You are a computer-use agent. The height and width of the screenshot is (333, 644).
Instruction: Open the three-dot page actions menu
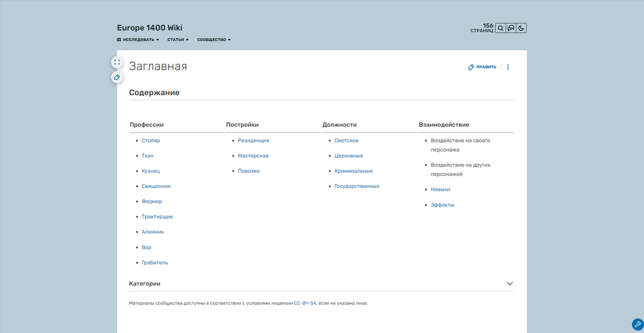(x=508, y=67)
